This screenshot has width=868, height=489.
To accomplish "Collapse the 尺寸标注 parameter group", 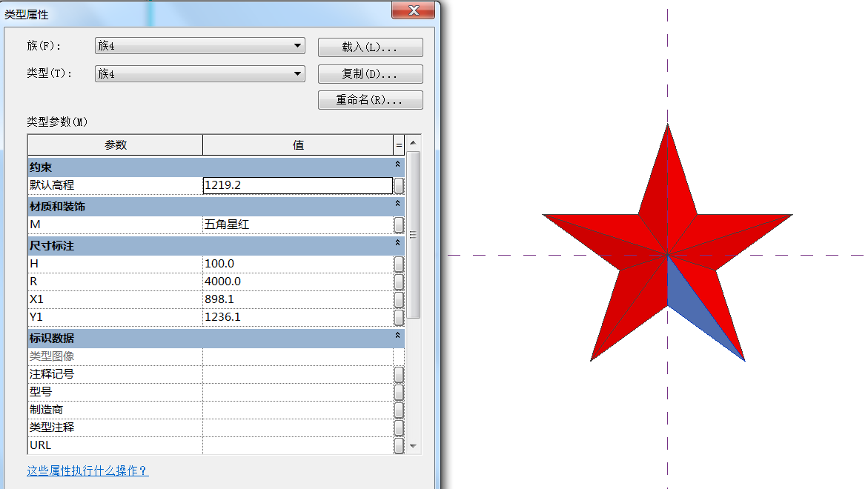I will click(397, 244).
